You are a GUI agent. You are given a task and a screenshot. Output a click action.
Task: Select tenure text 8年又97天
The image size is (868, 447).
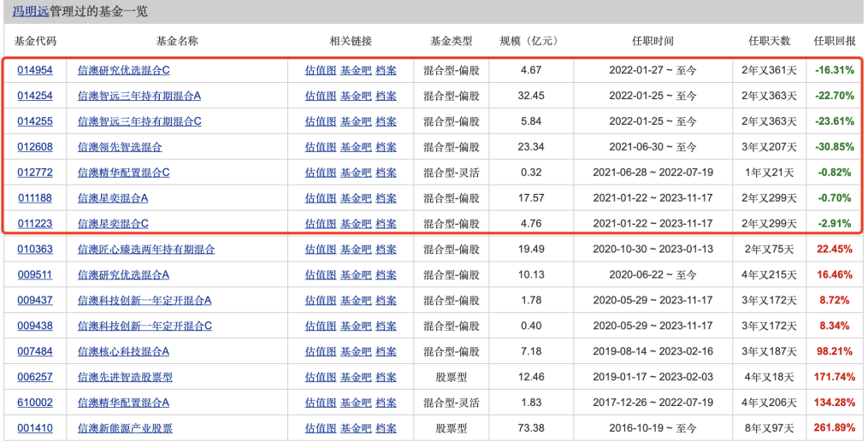click(769, 427)
